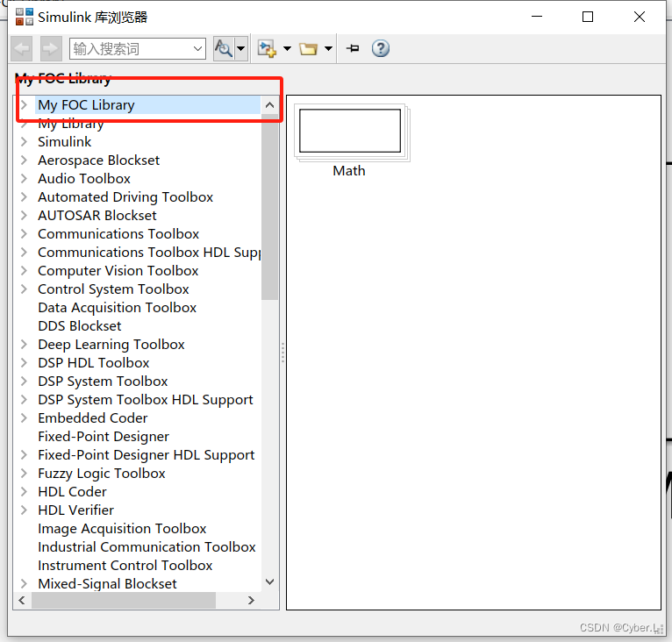The width and height of the screenshot is (672, 642).
Task: Select Industrial Communication Toolbox
Action: tap(147, 547)
